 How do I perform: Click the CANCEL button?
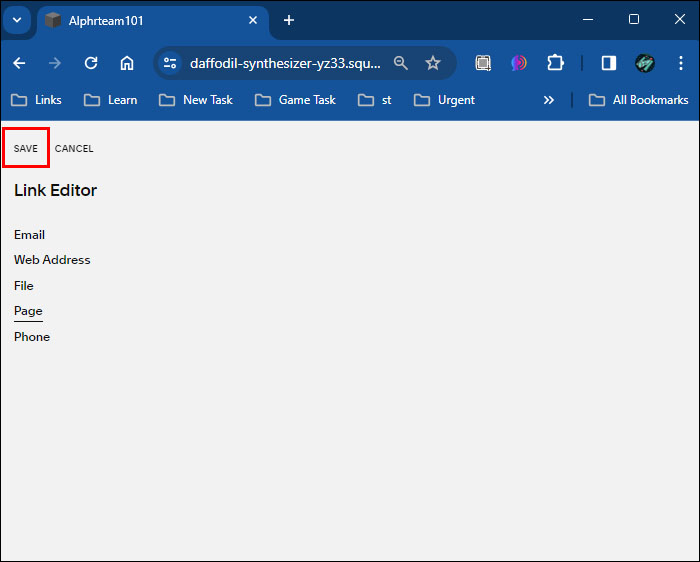pyautogui.click(x=74, y=148)
